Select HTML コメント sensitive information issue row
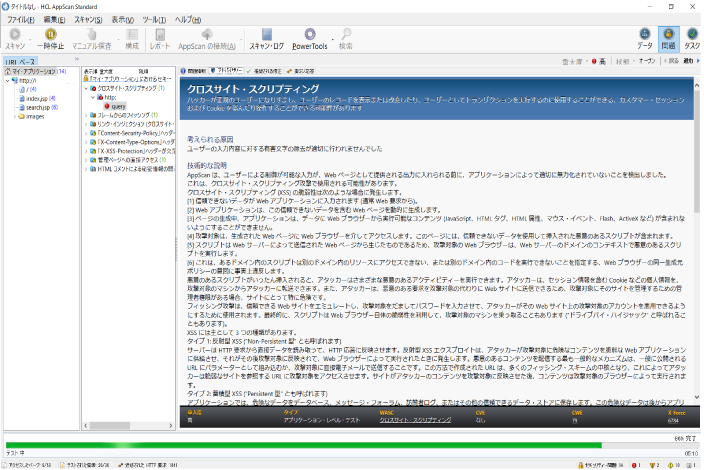 pyautogui.click(x=132, y=169)
